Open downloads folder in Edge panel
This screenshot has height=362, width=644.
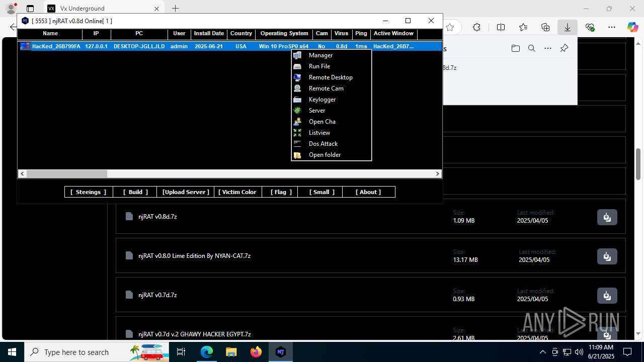point(515,48)
